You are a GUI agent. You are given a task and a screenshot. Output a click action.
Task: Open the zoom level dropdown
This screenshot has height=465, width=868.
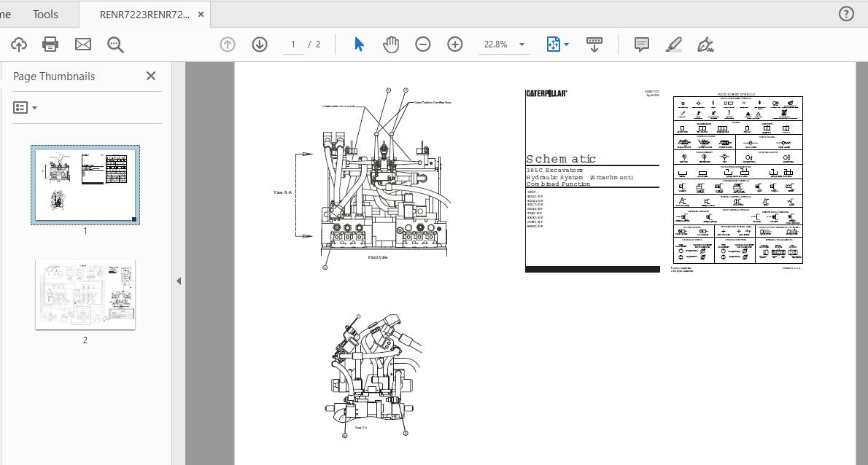tap(522, 44)
